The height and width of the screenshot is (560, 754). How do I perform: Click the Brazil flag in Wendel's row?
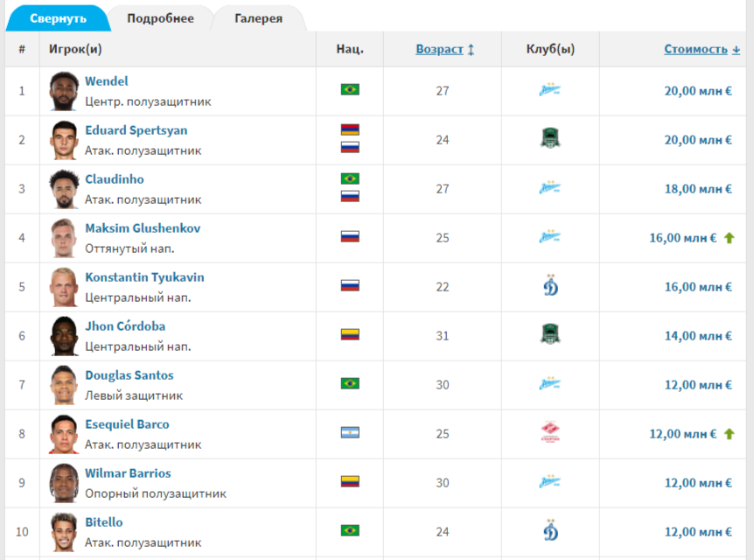click(350, 90)
